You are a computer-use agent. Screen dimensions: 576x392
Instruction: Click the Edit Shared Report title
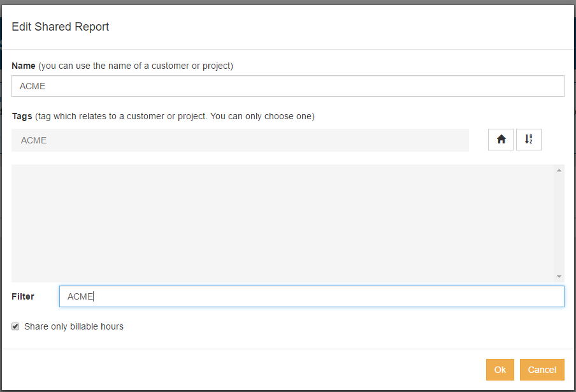61,27
